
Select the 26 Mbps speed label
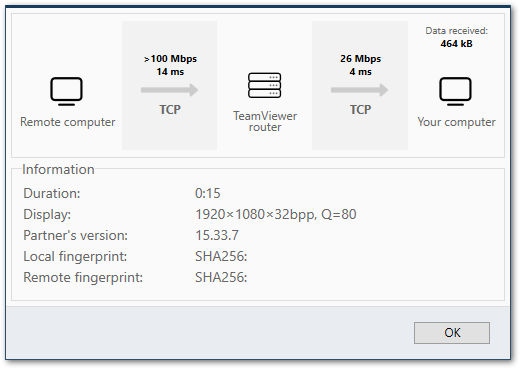360,59
